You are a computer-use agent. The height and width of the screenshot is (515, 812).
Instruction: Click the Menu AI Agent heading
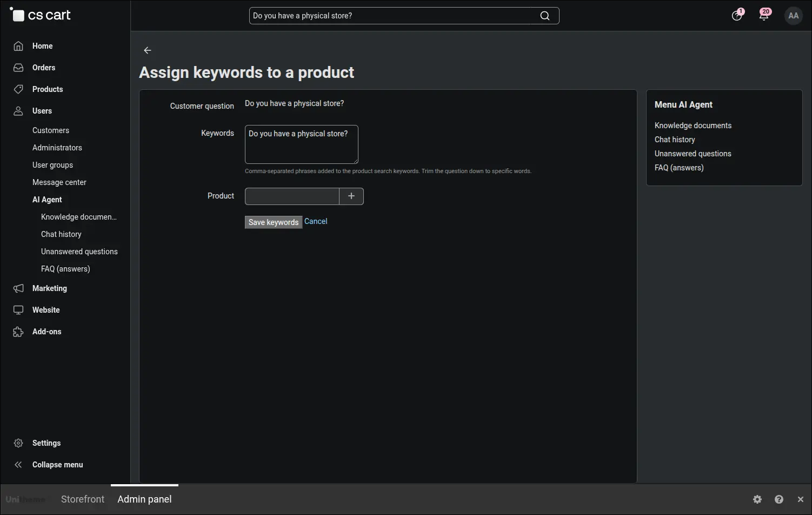pos(683,104)
